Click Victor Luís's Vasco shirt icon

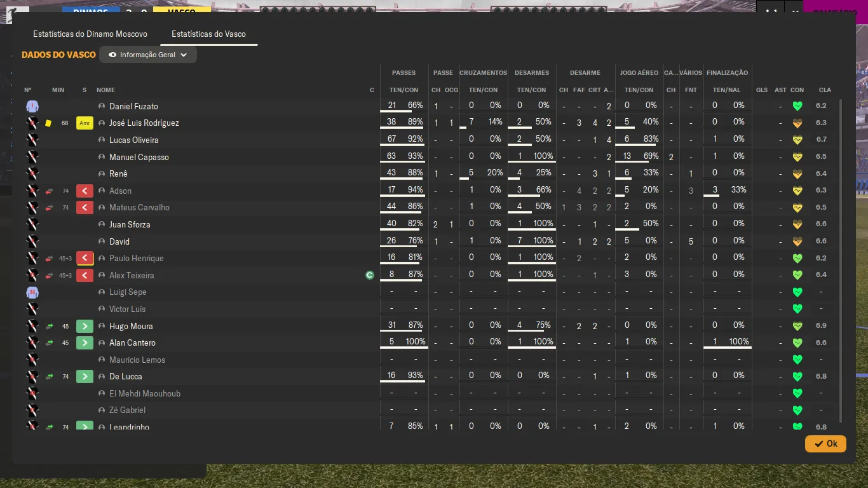(x=32, y=309)
